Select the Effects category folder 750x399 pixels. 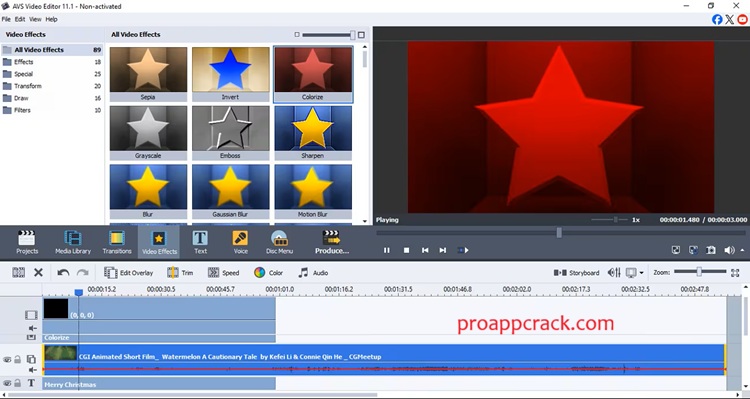[x=52, y=62]
